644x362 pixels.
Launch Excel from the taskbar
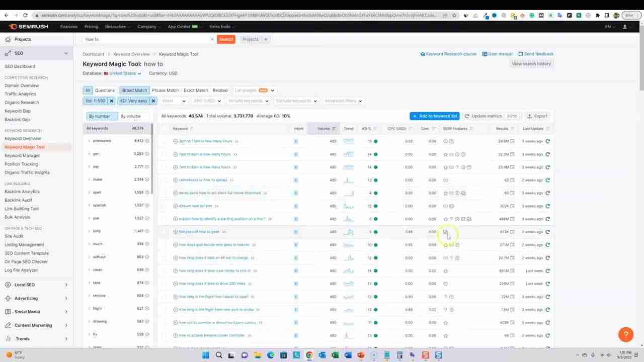tap(335, 355)
